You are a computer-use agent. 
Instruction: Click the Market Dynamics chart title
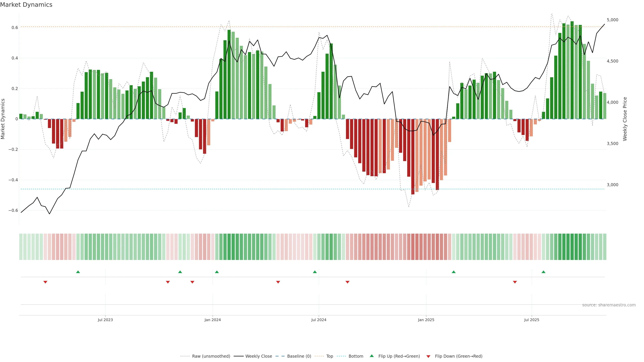(26, 5)
